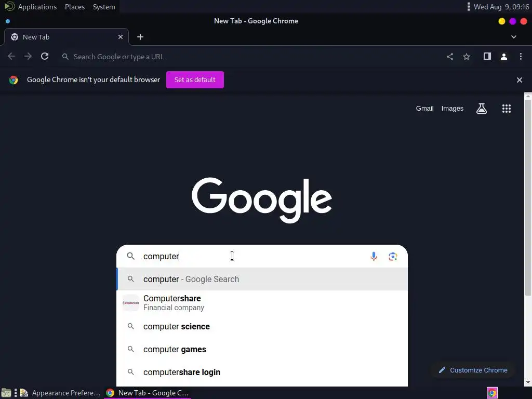Viewport: 532px width, 399px height.
Task: Click Customize Chrome button
Action: pyautogui.click(x=473, y=370)
